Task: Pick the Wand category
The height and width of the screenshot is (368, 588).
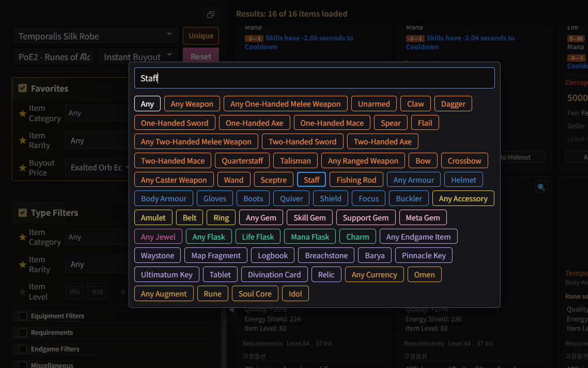Action: tap(234, 180)
